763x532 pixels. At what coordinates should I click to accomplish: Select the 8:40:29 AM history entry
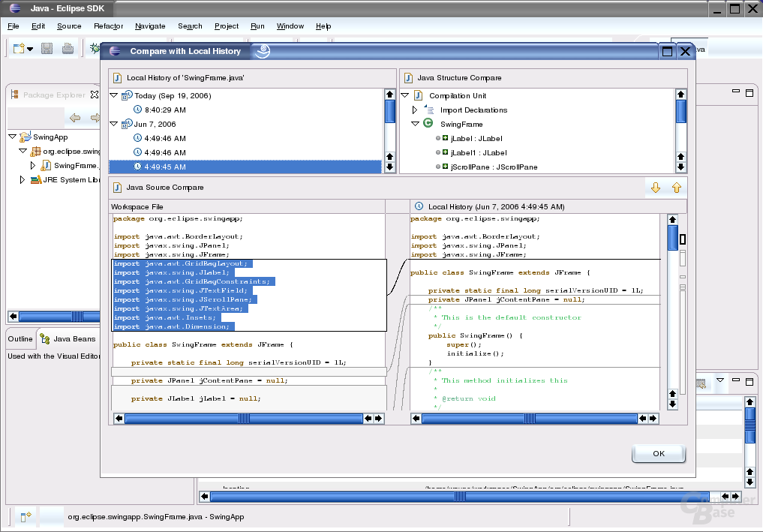[165, 110]
